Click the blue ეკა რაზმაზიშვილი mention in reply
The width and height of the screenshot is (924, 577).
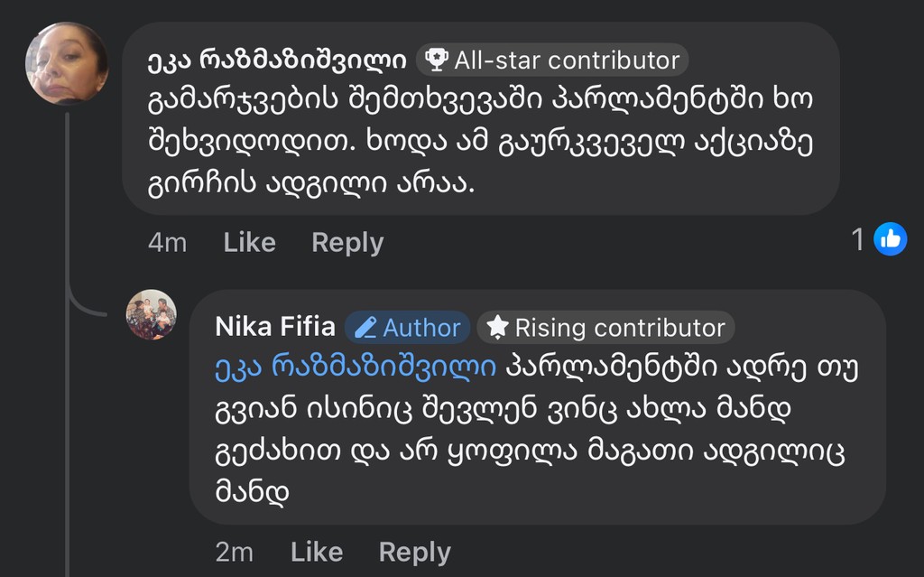[x=356, y=367]
